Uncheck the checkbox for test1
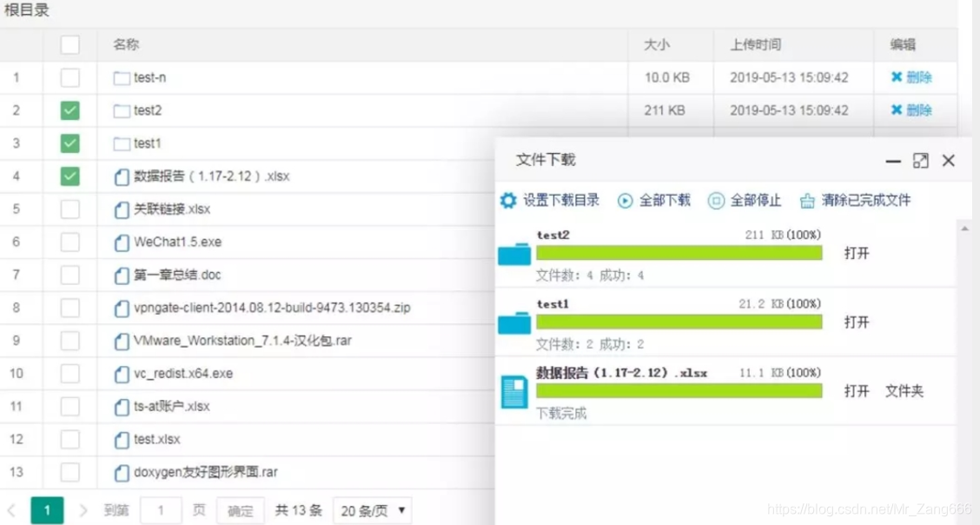The width and height of the screenshot is (980, 525). 70,143
